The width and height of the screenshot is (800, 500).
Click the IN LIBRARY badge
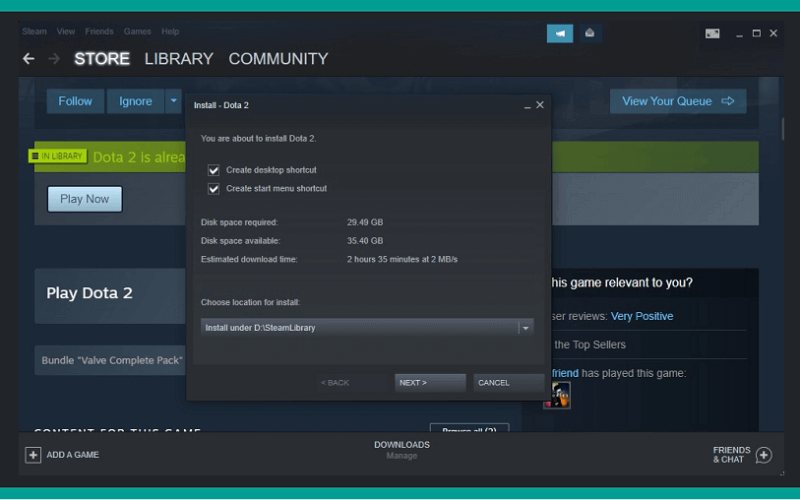(x=57, y=156)
